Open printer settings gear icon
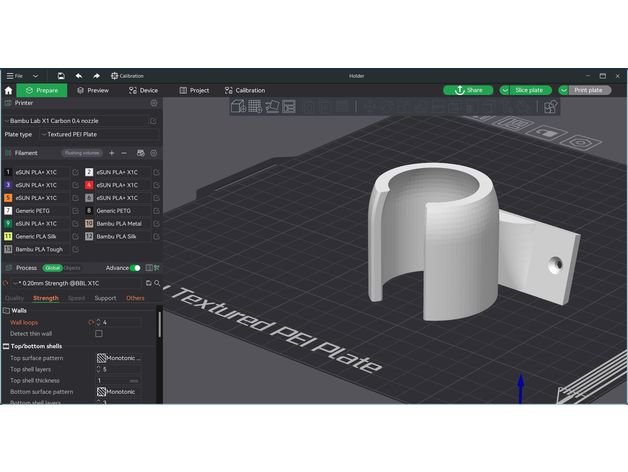628x472 pixels. [153, 103]
